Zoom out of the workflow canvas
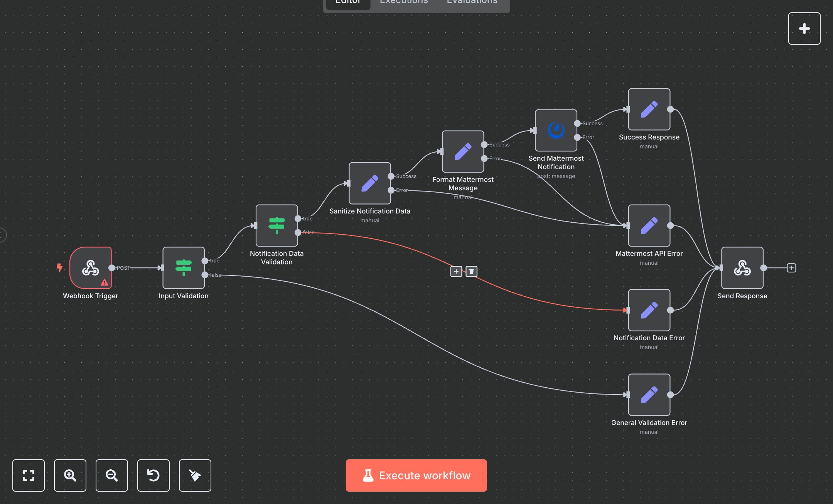Viewport: 833px width, 504px height. (x=111, y=475)
